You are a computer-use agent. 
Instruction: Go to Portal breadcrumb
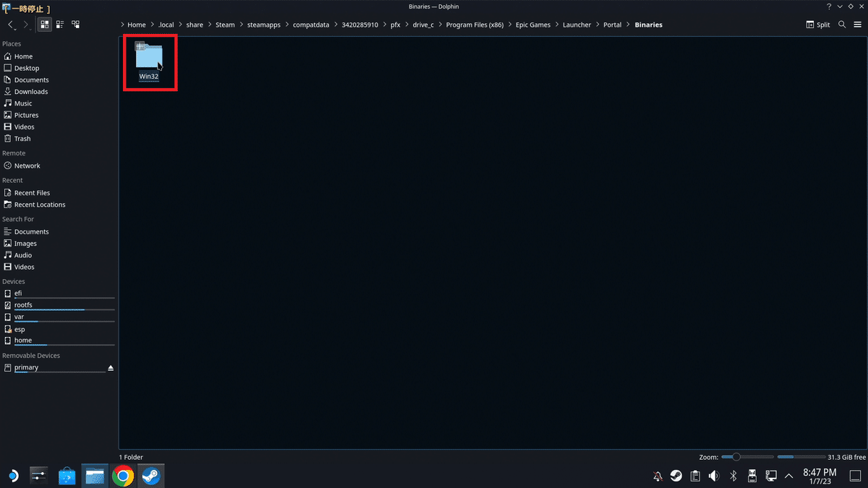point(613,25)
